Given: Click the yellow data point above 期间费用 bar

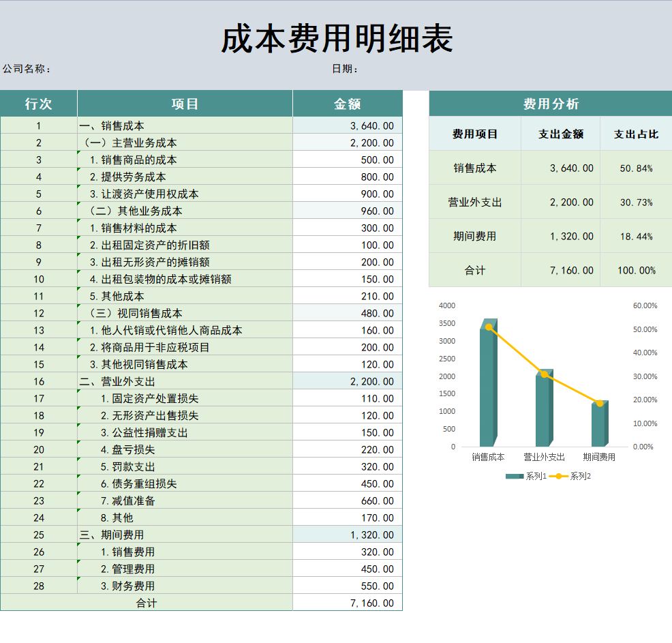Looking at the screenshot, I should click(x=598, y=402).
